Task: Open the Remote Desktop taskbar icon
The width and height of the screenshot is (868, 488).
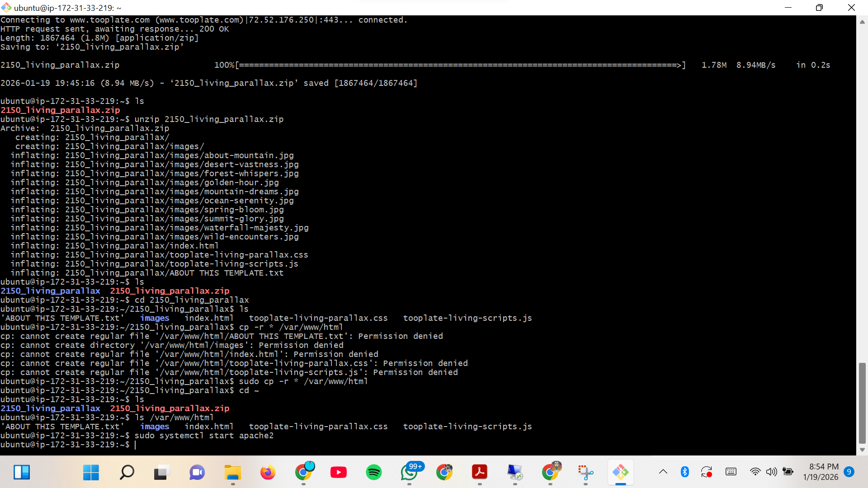Action: click(515, 472)
